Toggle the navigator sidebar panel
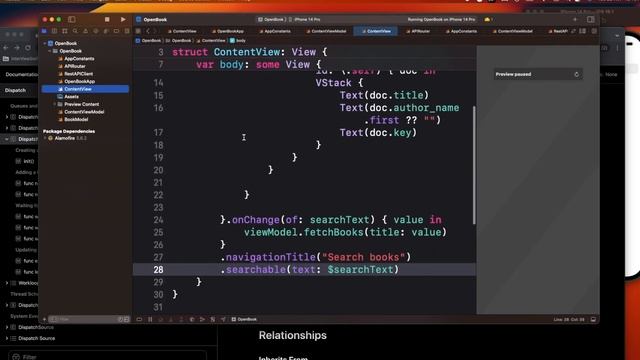 [72, 20]
